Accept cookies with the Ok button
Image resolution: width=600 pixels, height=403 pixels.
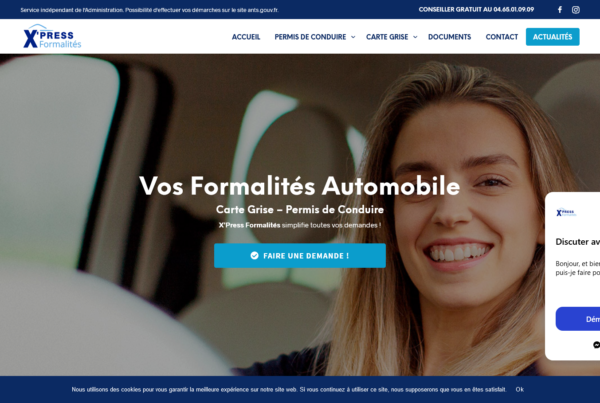point(519,390)
